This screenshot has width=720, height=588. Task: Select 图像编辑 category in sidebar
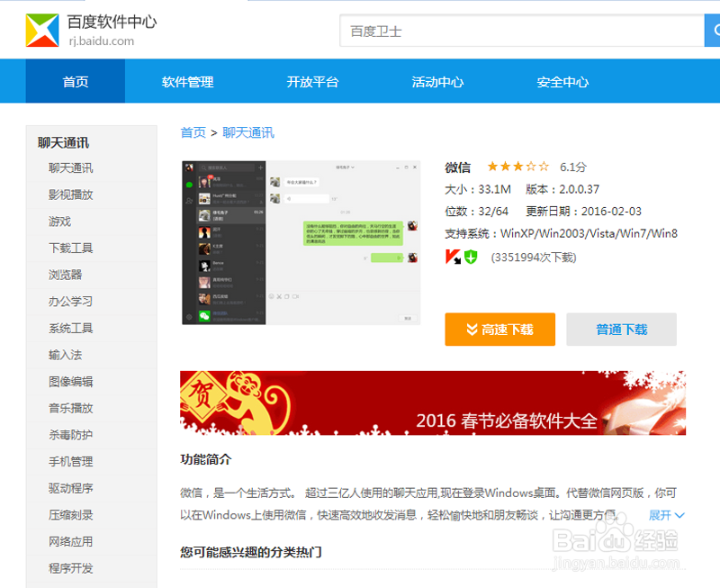[x=71, y=381]
